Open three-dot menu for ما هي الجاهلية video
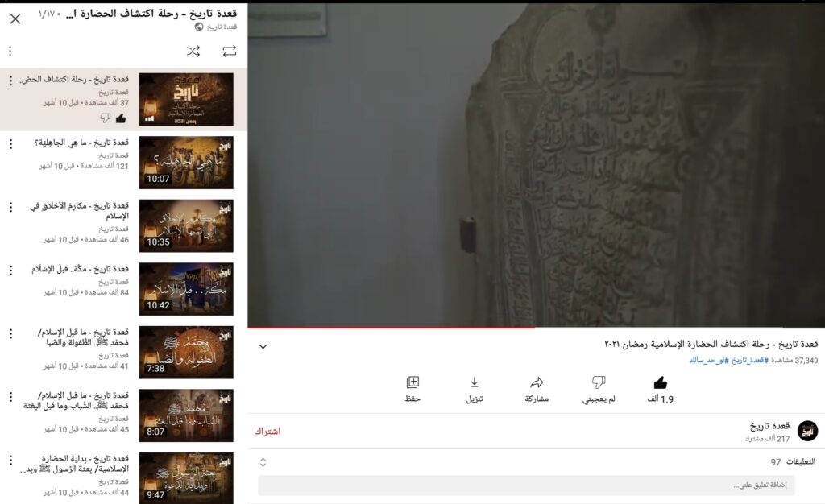The width and height of the screenshot is (825, 504). [10, 144]
